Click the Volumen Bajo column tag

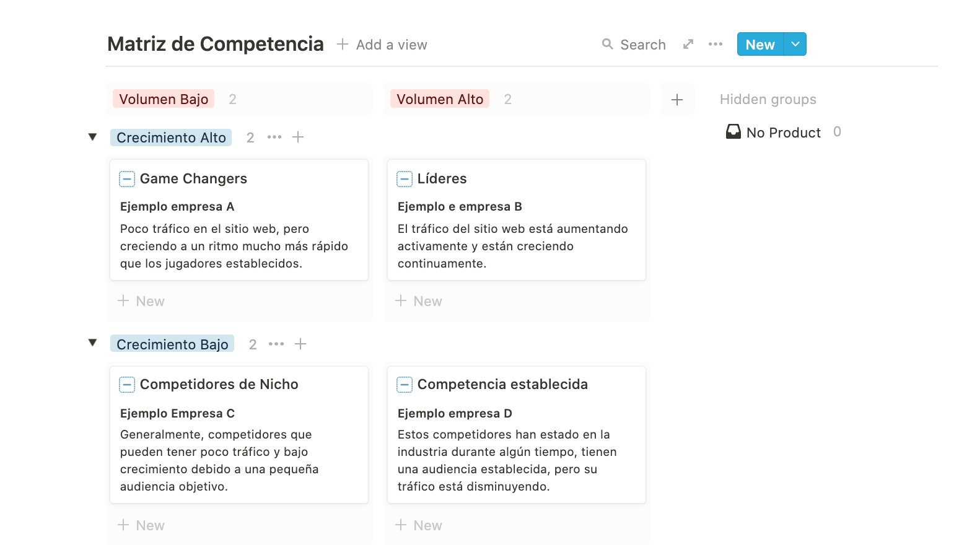(164, 99)
